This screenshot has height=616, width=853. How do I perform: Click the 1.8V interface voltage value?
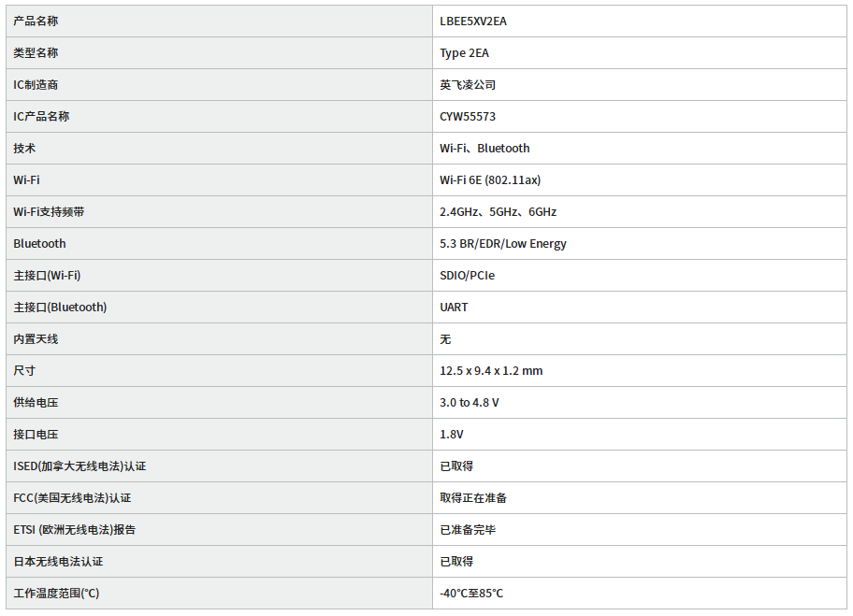(x=452, y=435)
